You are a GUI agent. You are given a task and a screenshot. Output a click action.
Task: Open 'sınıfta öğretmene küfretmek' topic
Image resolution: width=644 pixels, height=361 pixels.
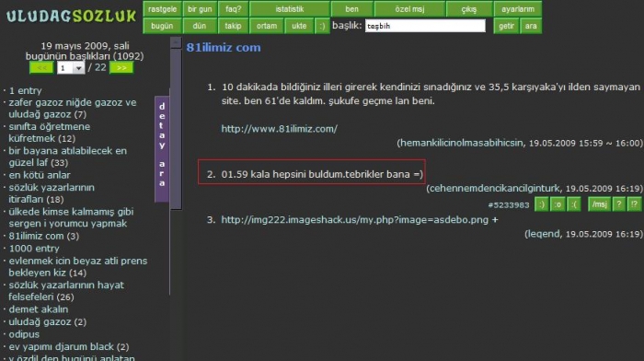(50, 133)
